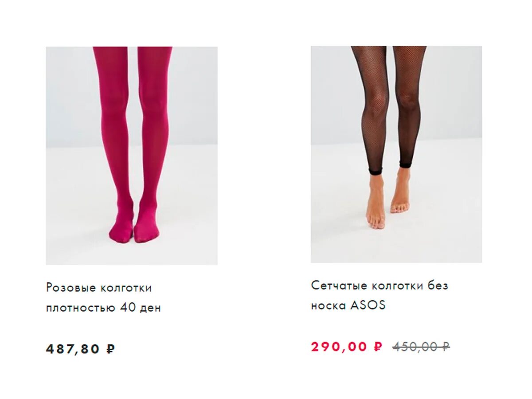
Task: Open the pink tights product photo
Action: click(x=132, y=156)
